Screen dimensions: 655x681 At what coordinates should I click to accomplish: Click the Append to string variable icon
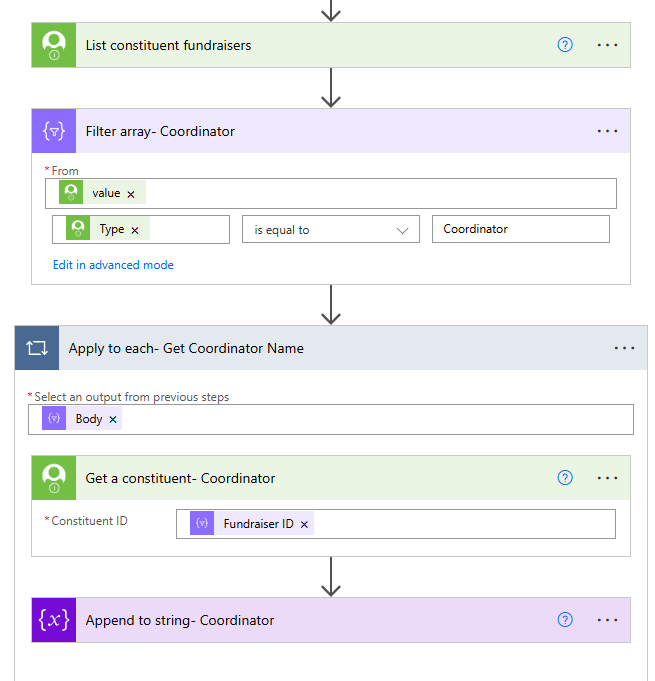[54, 620]
